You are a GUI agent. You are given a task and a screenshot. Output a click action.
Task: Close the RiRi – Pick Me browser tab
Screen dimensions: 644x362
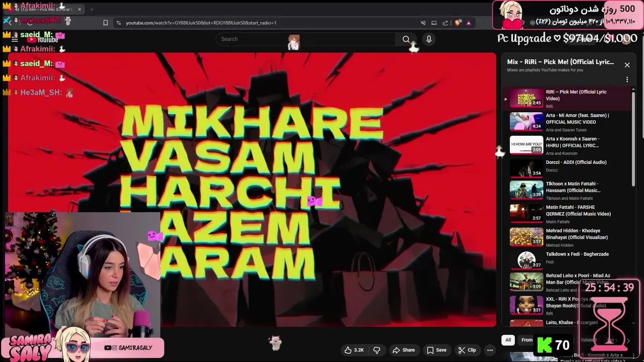click(x=79, y=9)
